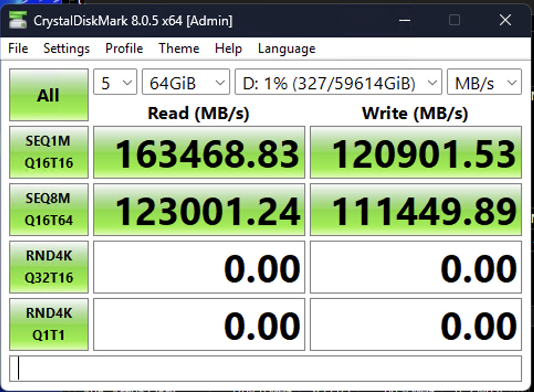Open the Language menu
The width and height of the screenshot is (534, 392).
click(286, 49)
